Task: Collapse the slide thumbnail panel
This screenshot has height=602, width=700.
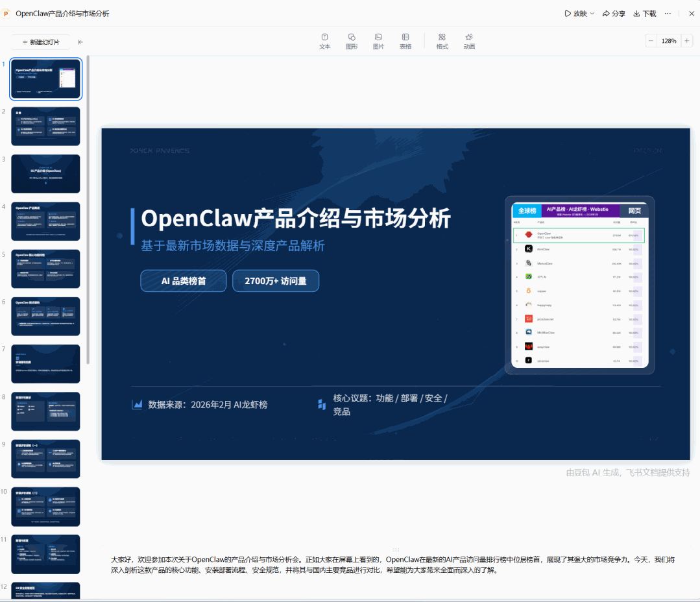Action: pyautogui.click(x=80, y=42)
